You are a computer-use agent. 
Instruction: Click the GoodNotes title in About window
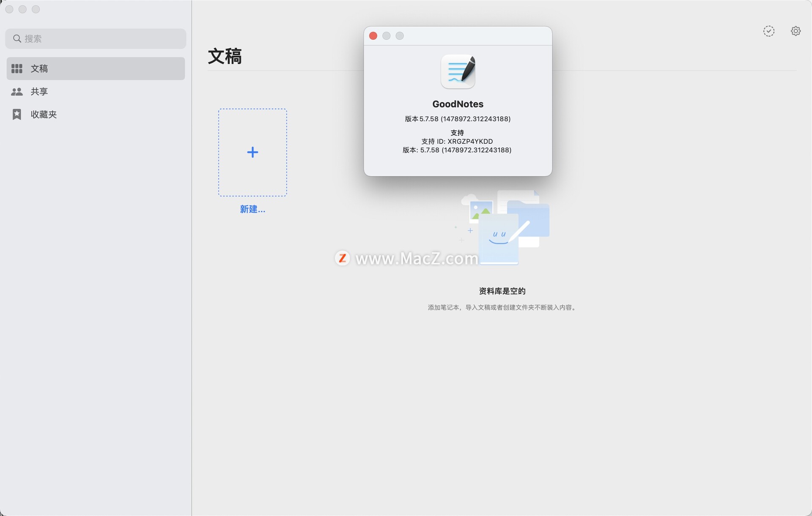point(458,104)
